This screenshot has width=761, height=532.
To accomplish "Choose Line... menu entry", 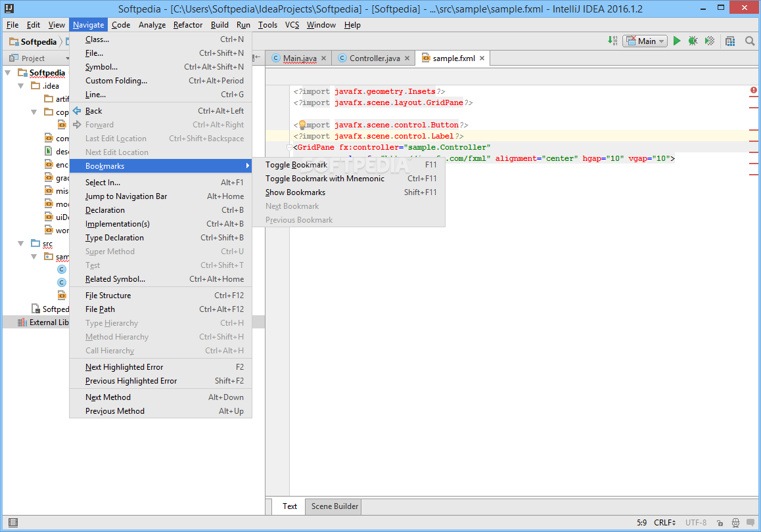I will click(161, 95).
